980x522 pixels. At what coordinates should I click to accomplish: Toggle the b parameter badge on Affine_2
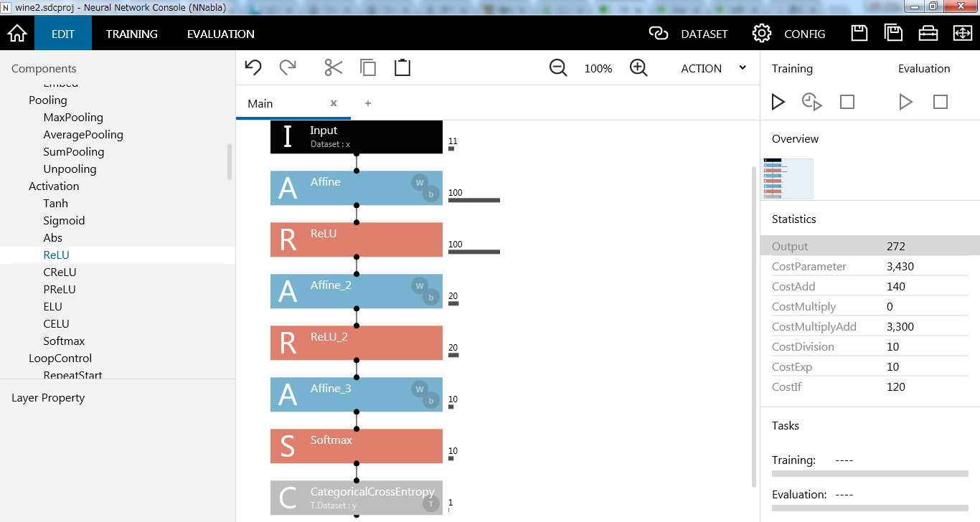[431, 298]
